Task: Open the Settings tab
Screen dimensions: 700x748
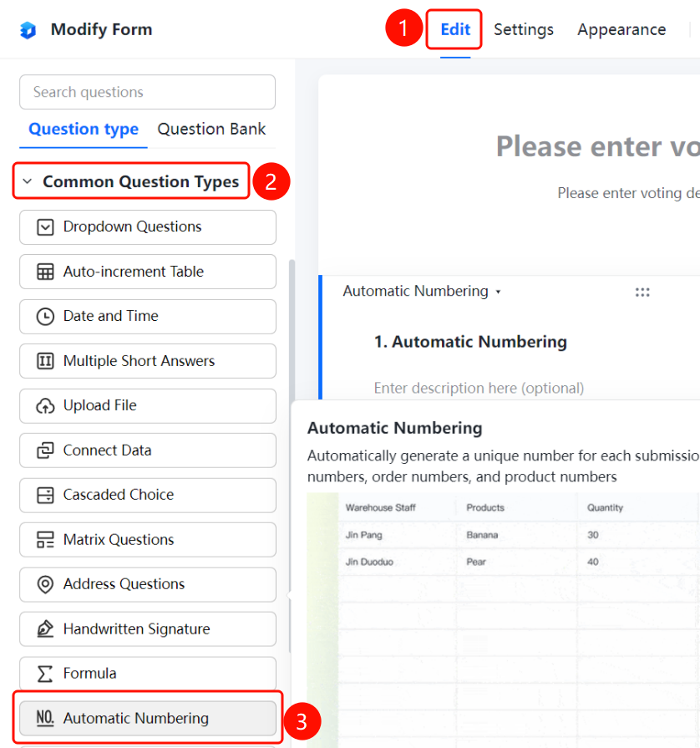Action: (524, 29)
